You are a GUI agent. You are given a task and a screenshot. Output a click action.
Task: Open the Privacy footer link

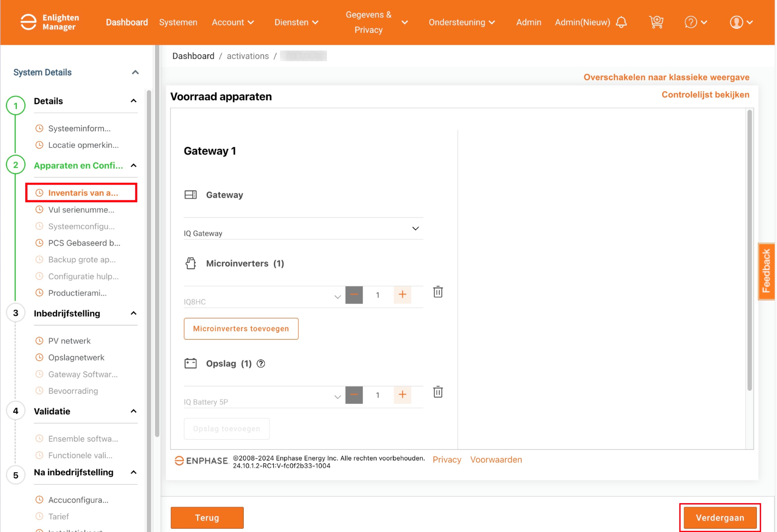(447, 460)
